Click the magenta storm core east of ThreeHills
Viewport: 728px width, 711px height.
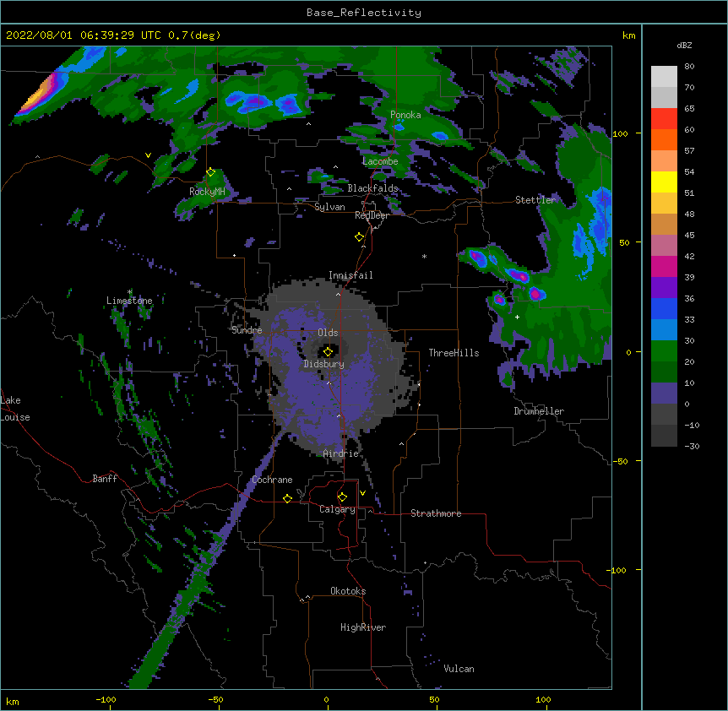(x=535, y=293)
